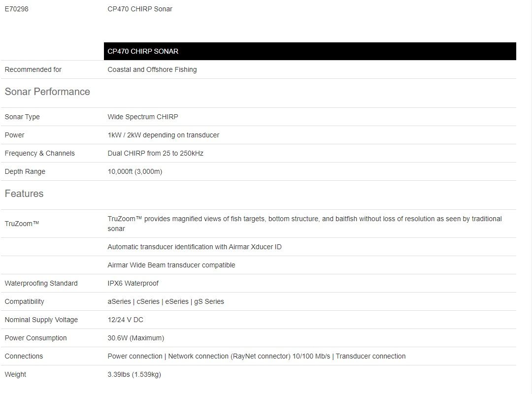Select Airmar Wide Beam transducer compatible text
This screenshot has width=532, height=394.
pos(171,265)
